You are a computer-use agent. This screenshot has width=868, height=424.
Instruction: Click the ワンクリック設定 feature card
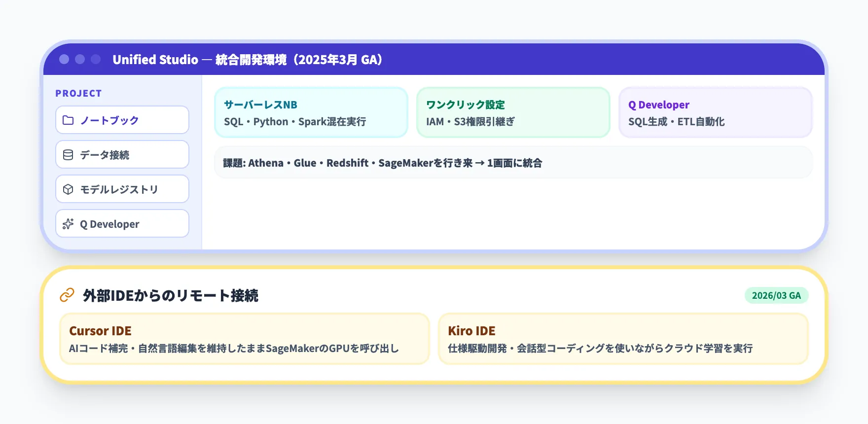[x=513, y=112]
